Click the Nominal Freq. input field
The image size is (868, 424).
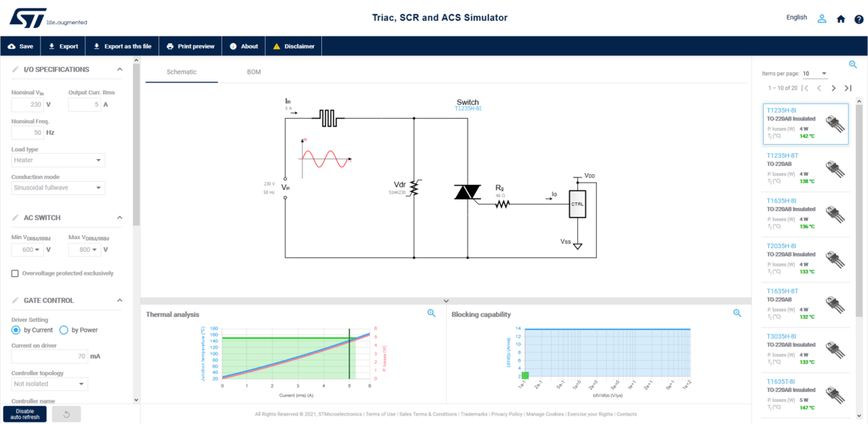pos(27,132)
